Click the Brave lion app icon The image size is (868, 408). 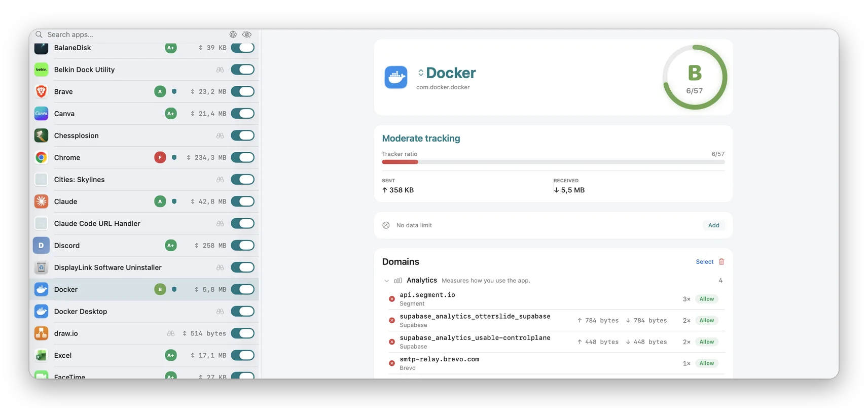42,91
